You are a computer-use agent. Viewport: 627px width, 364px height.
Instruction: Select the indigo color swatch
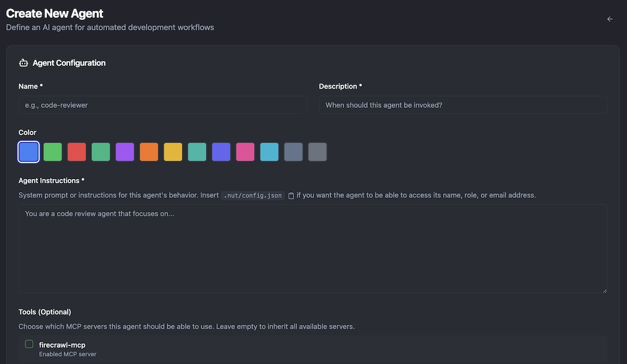point(220,152)
